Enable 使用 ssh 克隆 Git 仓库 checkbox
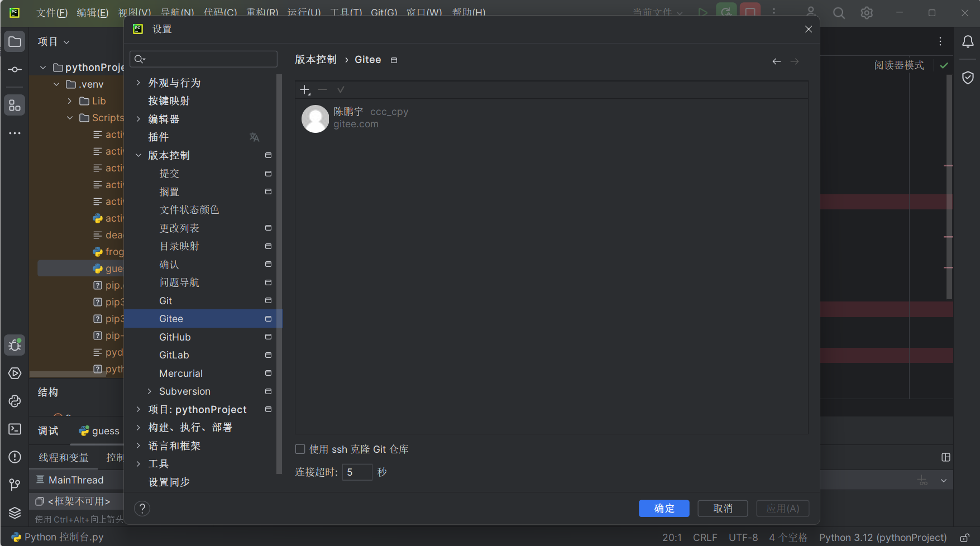 300,449
